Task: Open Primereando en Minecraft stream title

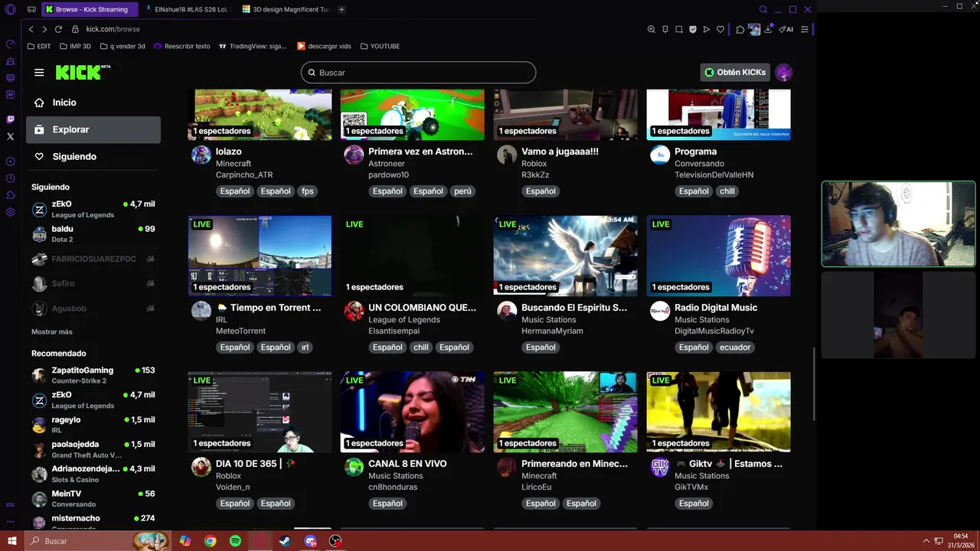Action: pos(574,464)
